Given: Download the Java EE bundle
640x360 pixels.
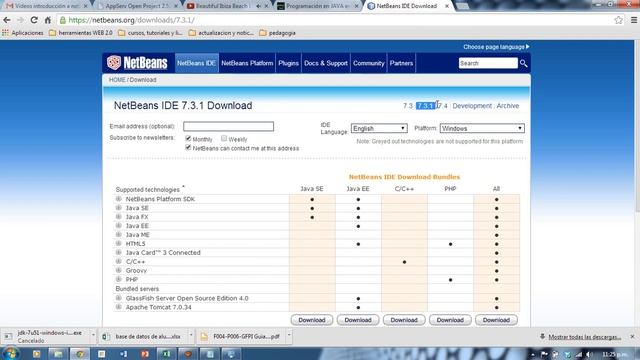Looking at the screenshot, I should [358, 320].
